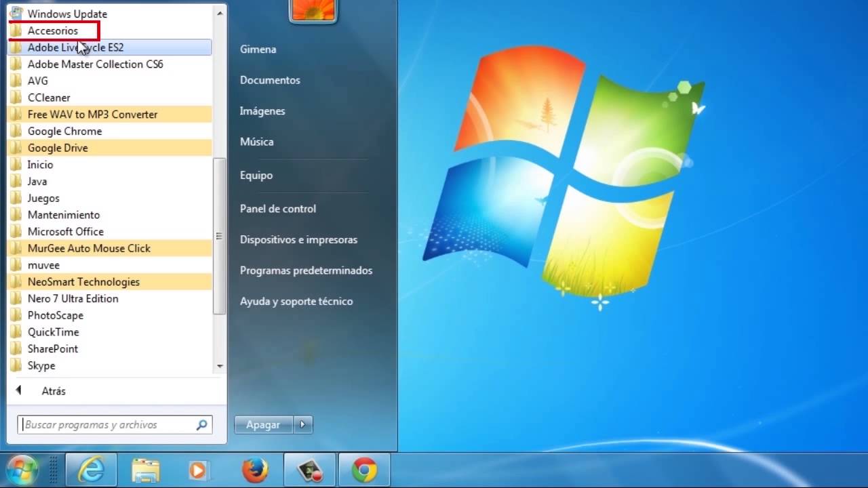Open Programas predeterminados

[x=306, y=270]
